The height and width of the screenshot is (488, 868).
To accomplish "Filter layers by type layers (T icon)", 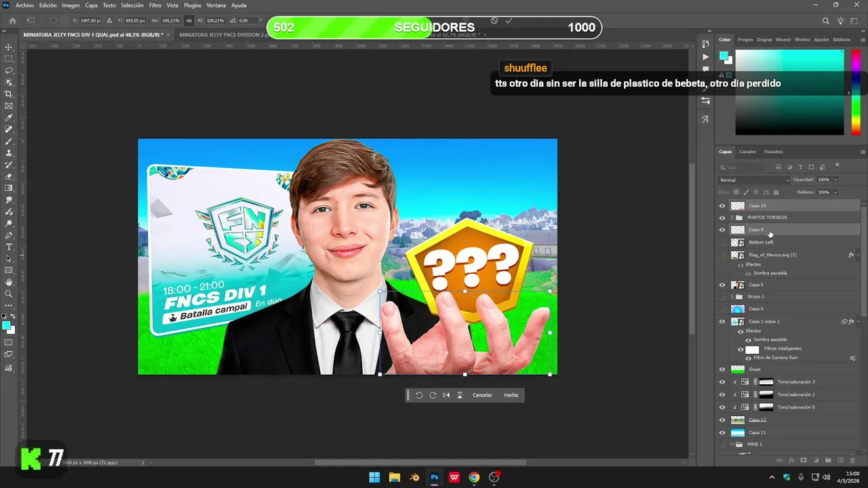I will (x=800, y=167).
